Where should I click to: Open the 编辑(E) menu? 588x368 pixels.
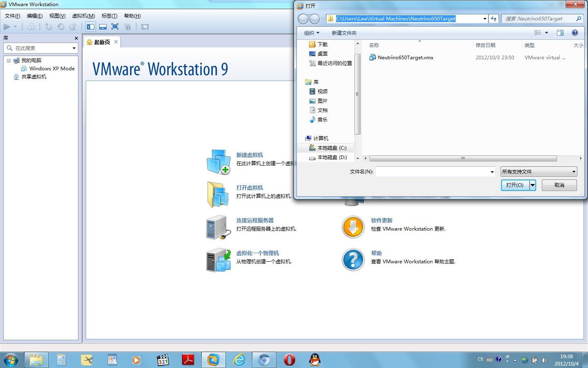(35, 16)
